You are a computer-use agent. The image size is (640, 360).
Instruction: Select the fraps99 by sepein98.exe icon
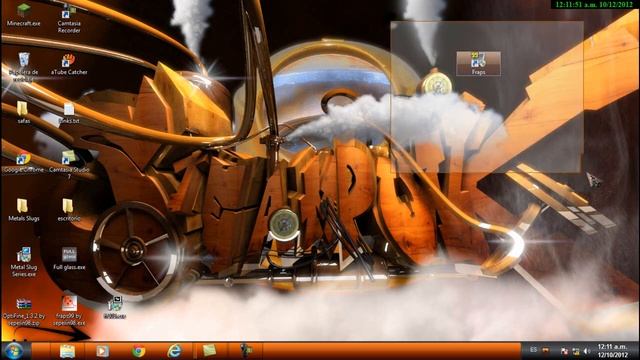69,311
